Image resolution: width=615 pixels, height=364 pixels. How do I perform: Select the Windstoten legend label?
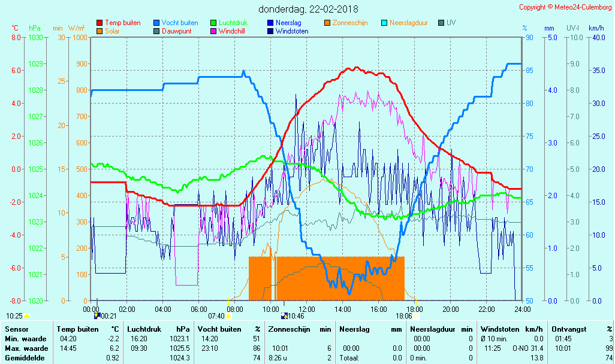coord(292,31)
